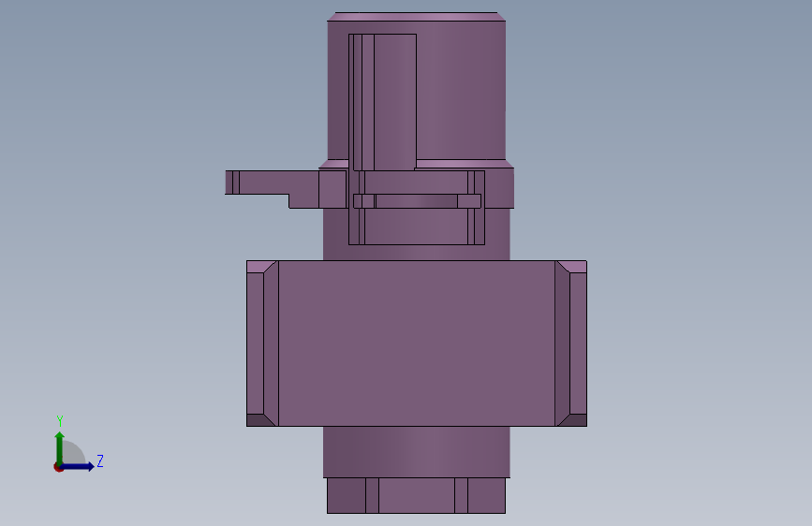
Task: Select the bottom base block of model
Action: click(x=416, y=495)
